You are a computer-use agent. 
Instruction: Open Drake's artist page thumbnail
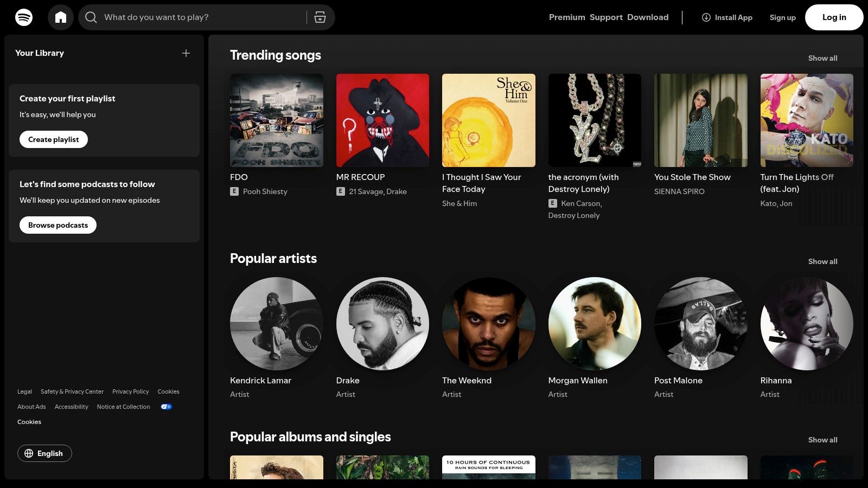click(382, 324)
